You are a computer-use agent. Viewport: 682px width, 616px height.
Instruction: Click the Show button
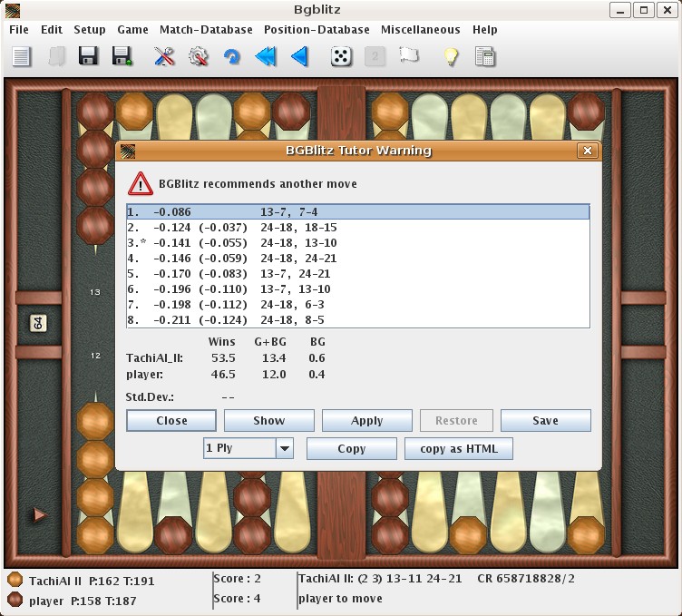(x=269, y=420)
